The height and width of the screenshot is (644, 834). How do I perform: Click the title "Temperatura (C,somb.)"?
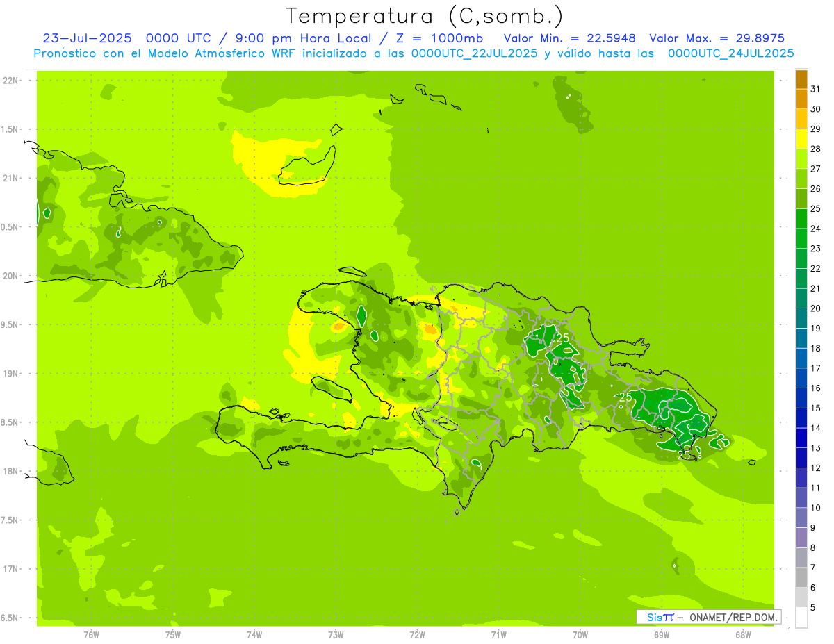pos(425,16)
